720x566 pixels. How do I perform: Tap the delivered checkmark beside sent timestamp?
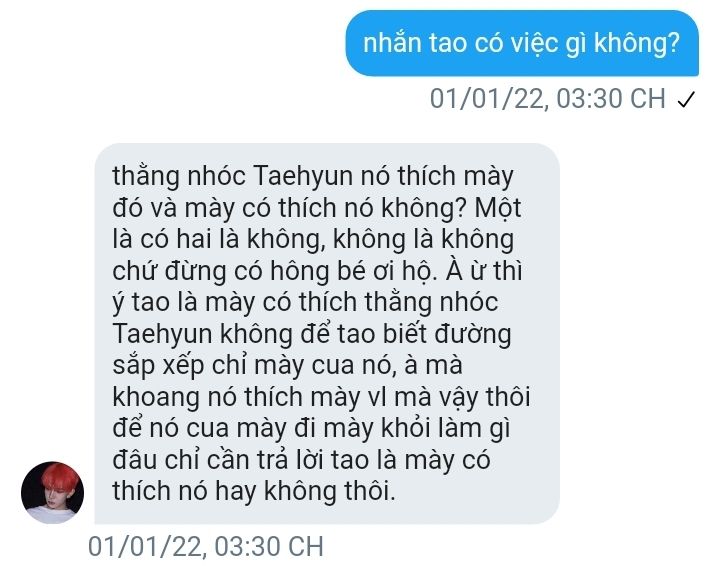pos(686,99)
